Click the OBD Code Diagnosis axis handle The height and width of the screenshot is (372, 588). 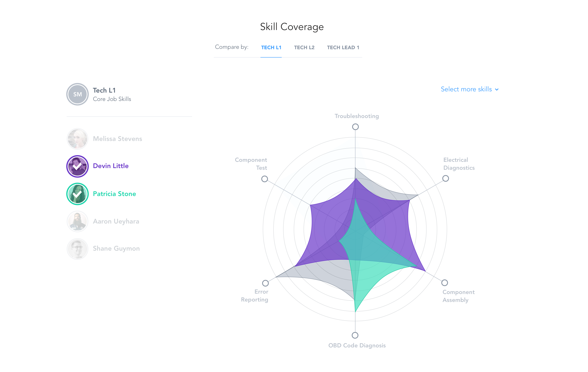point(355,335)
